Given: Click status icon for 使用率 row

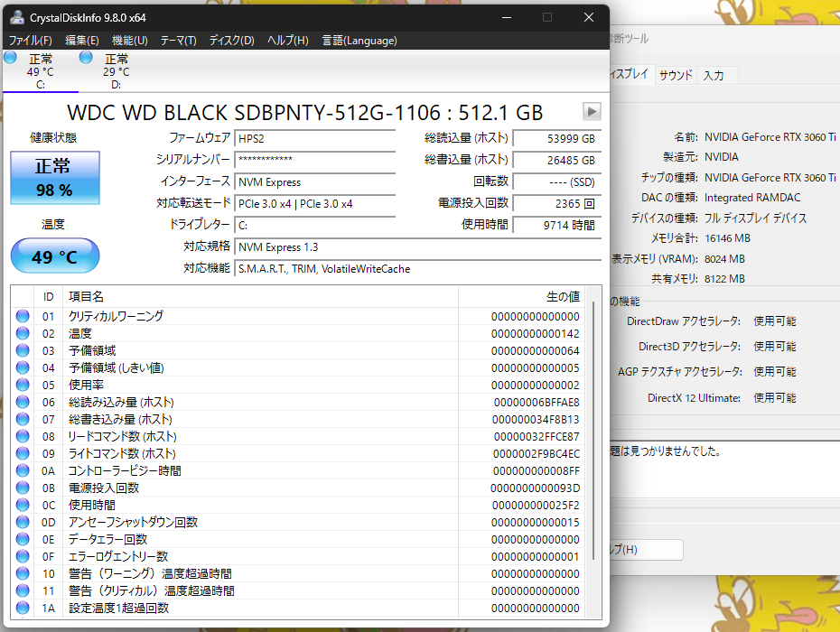Looking at the screenshot, I should point(23,385).
